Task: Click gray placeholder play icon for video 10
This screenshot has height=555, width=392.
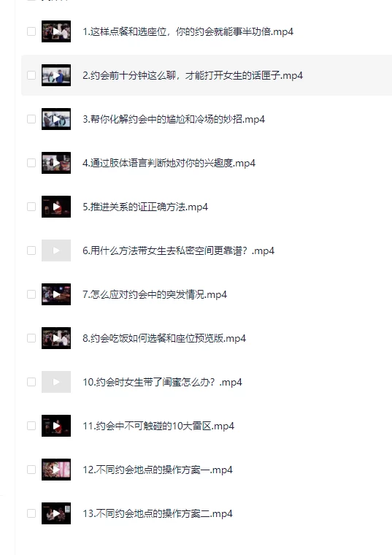Action: [56, 382]
